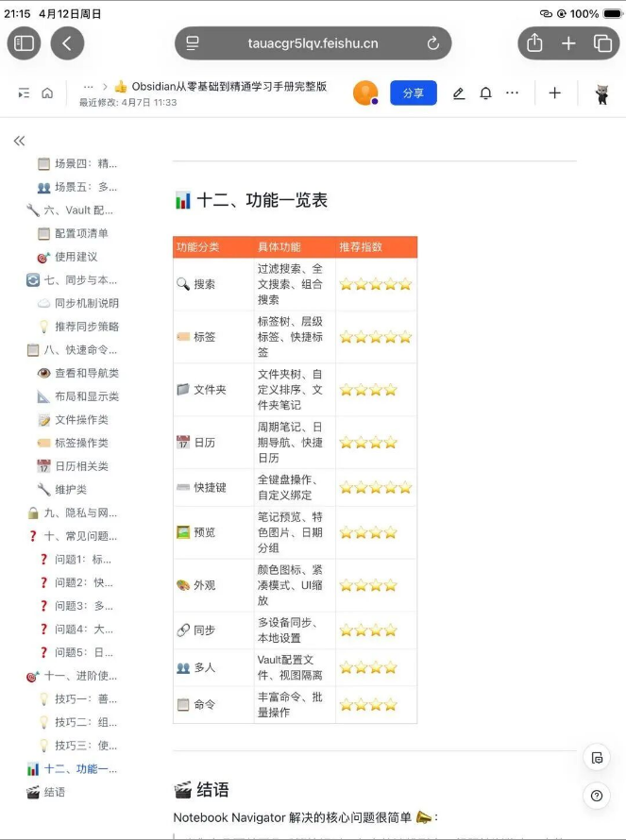This screenshot has height=840, width=626.
Task: Open Safari share sheet icon
Action: point(534,42)
